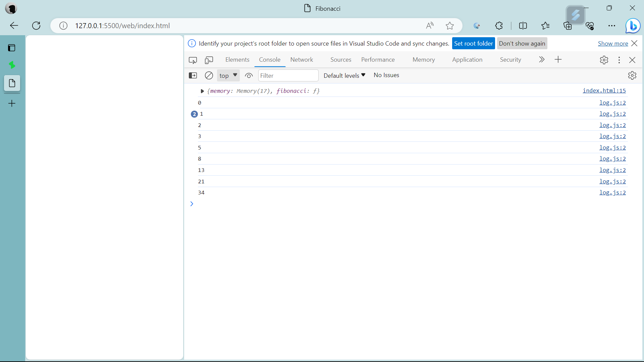
Task: Select console output value 8
Action: click(200, 159)
